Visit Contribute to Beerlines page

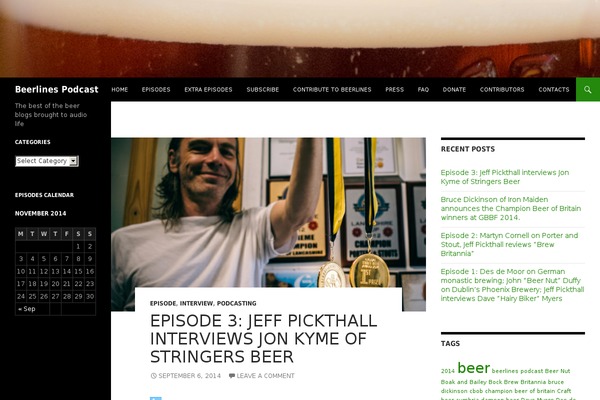pyautogui.click(x=332, y=90)
